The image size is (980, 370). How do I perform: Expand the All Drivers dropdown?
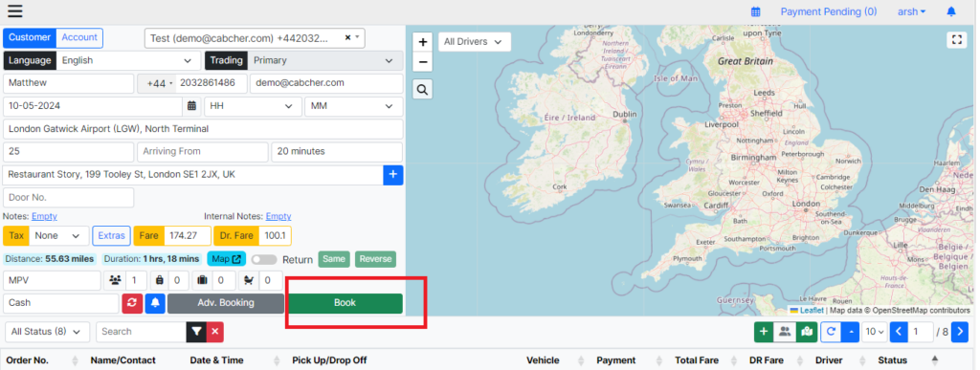click(x=475, y=42)
